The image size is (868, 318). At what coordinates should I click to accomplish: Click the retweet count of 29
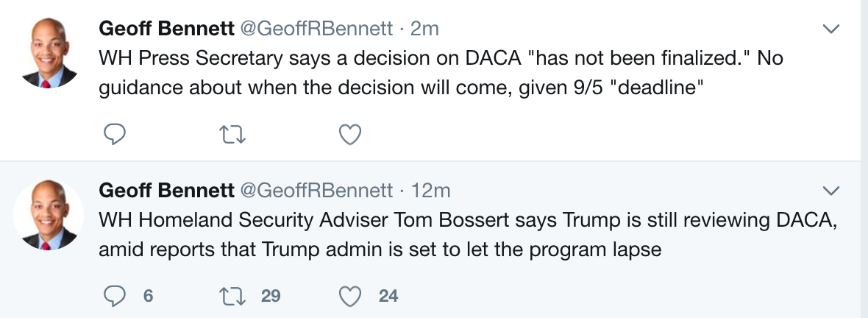271,296
